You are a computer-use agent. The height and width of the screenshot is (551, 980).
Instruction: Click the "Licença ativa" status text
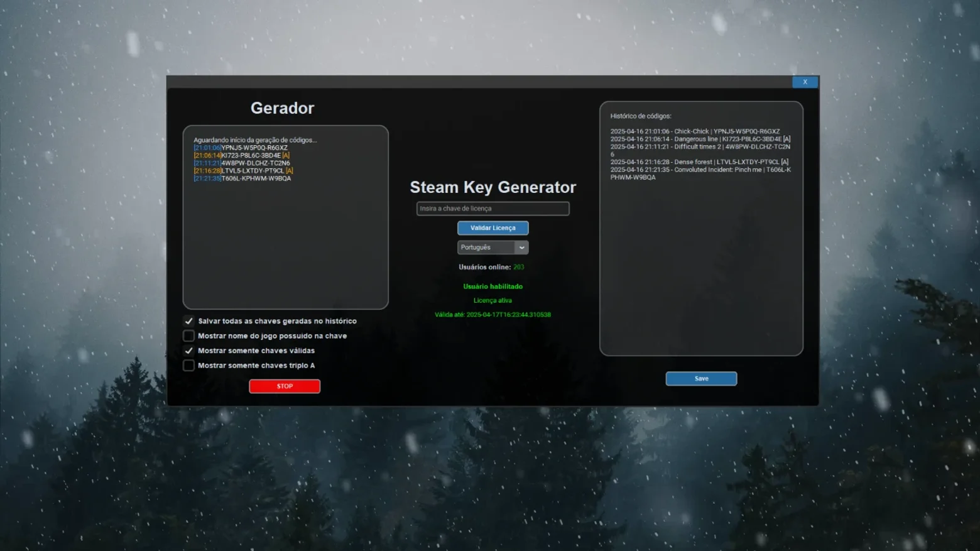(x=493, y=301)
